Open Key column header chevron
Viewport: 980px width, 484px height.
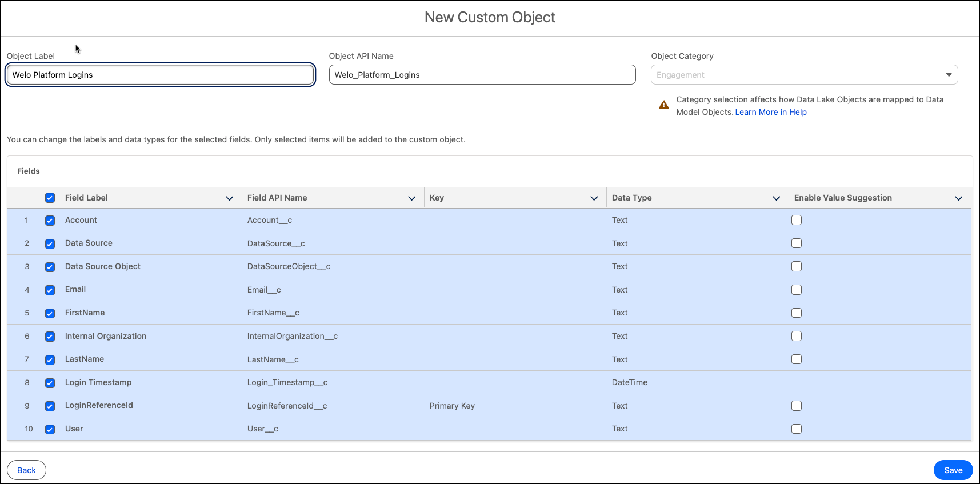coord(594,198)
